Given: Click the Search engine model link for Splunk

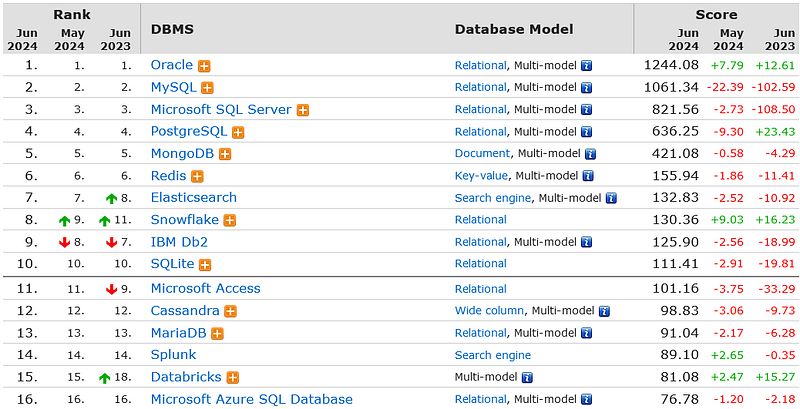Looking at the screenshot, I should (493, 355).
